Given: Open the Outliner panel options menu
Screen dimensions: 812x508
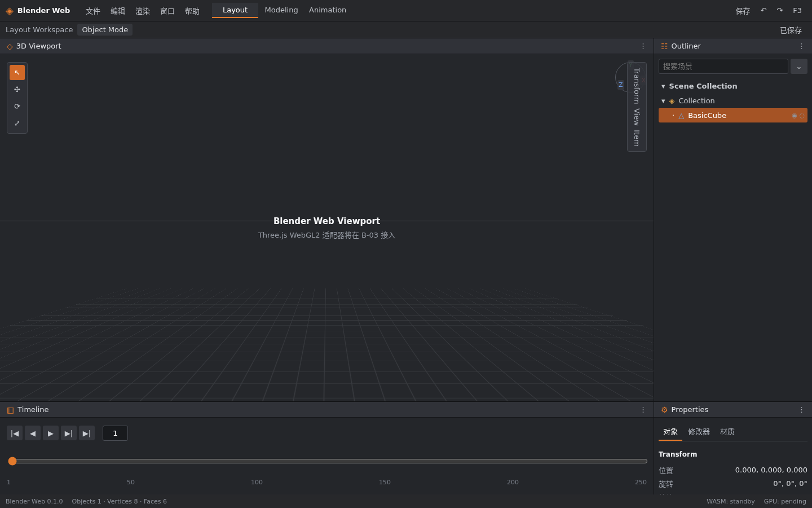Looking at the screenshot, I should pyautogui.click(x=801, y=46).
